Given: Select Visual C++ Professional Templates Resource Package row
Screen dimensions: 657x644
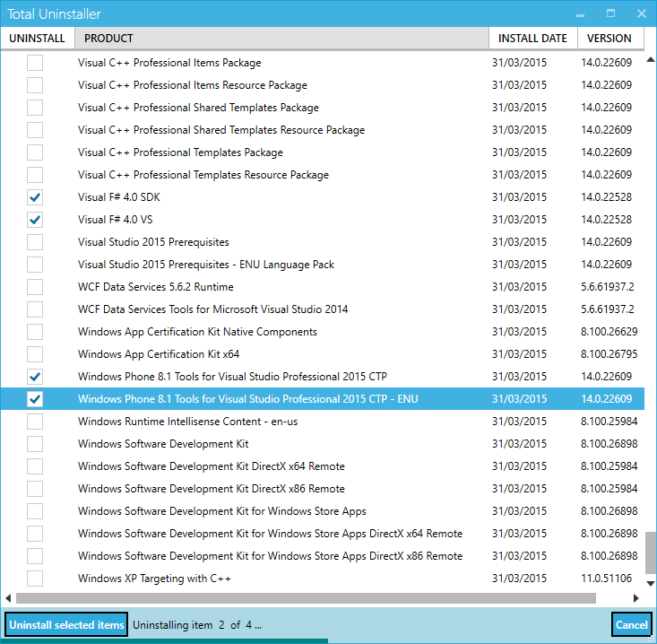Looking at the screenshot, I should coord(322,175).
